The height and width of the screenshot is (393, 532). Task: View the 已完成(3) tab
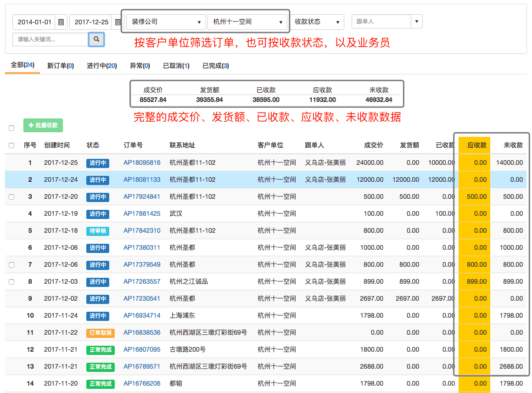click(x=215, y=66)
